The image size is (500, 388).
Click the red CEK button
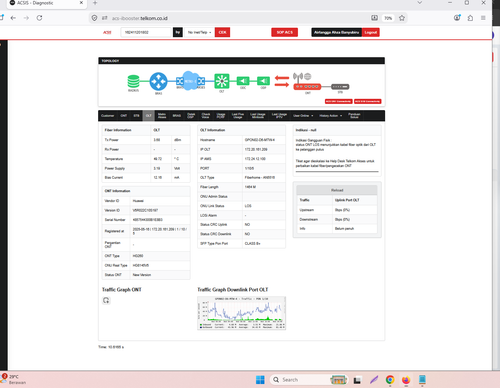222,32
